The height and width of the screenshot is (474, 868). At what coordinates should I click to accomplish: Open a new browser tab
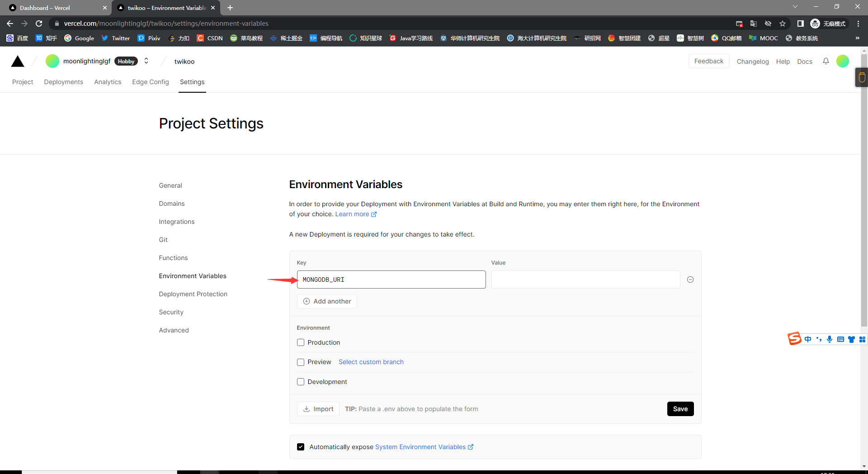(x=230, y=8)
